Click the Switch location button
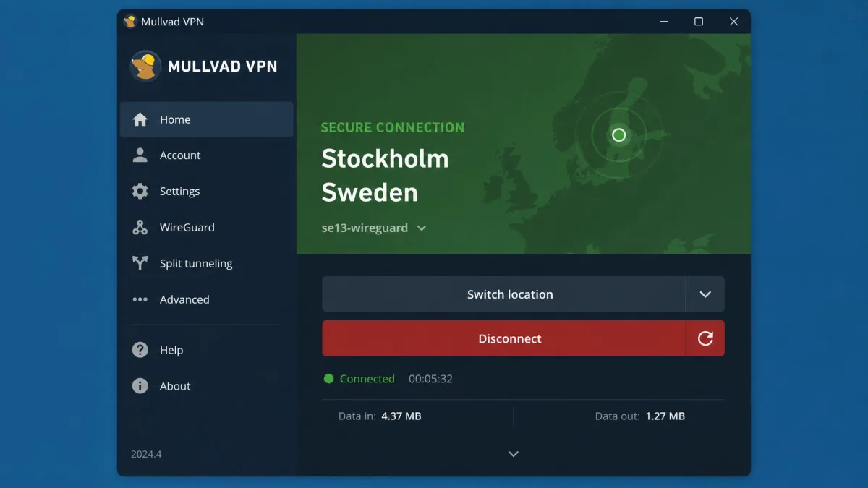The image size is (868, 488). pos(504,294)
